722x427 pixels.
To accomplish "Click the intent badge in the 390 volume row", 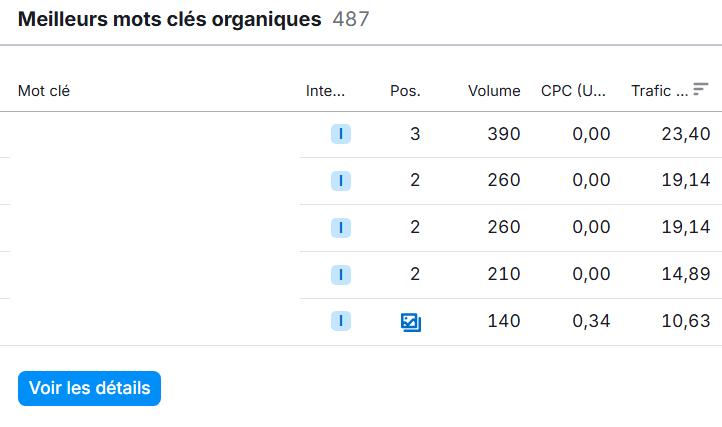I will pyautogui.click(x=341, y=134).
